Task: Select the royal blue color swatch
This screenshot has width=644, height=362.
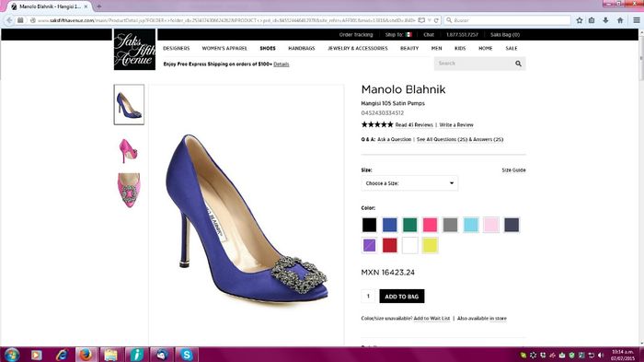Action: [390, 225]
